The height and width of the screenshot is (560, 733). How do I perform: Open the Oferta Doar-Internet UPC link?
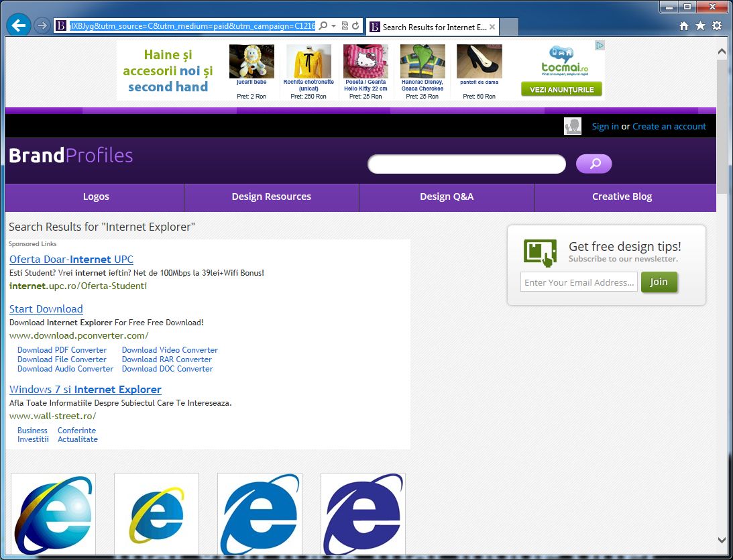tap(71, 260)
